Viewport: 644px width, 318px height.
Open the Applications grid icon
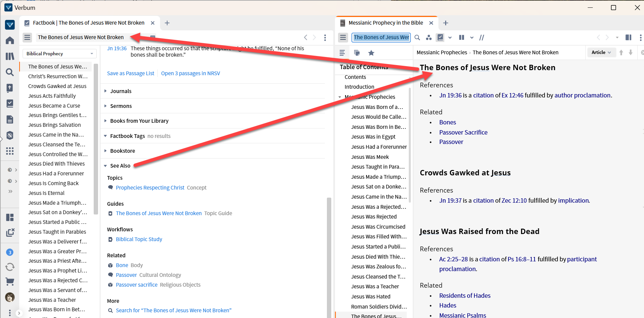click(x=10, y=151)
